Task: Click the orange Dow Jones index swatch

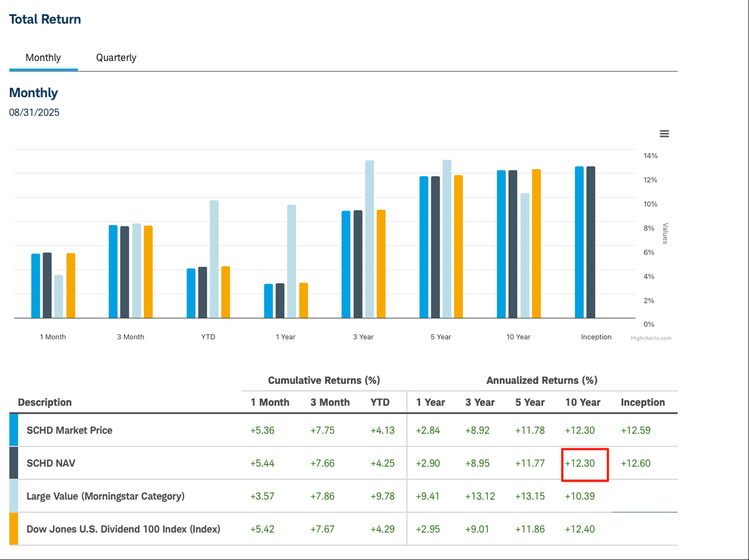Action: point(13,529)
